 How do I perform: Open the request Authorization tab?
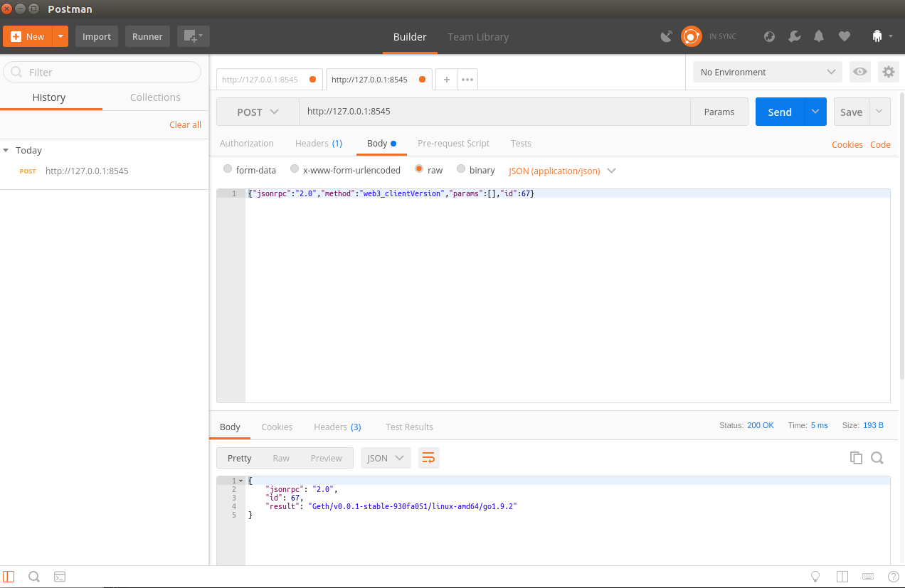coord(247,143)
